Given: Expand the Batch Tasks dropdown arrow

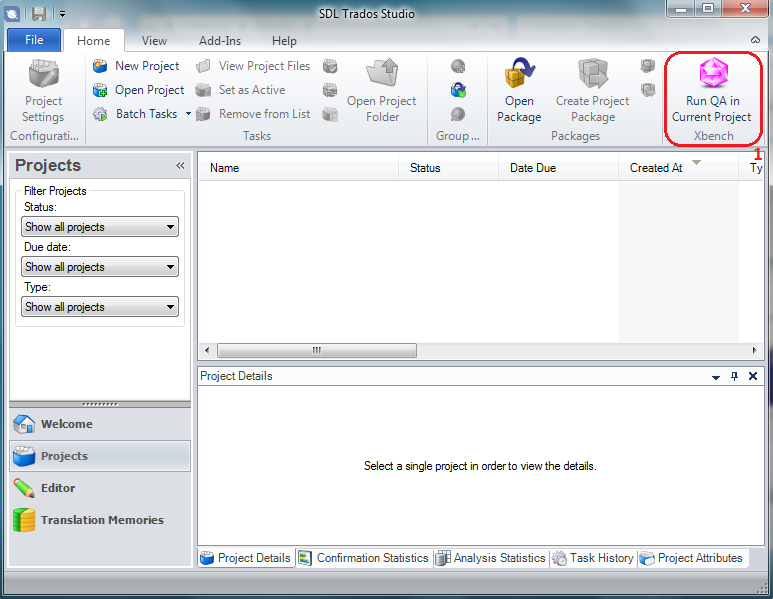Looking at the screenshot, I should click(x=188, y=114).
